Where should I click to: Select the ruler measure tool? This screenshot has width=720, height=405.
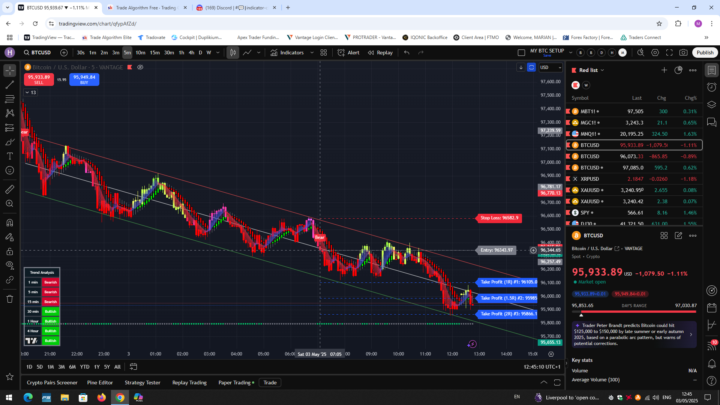(x=10, y=189)
